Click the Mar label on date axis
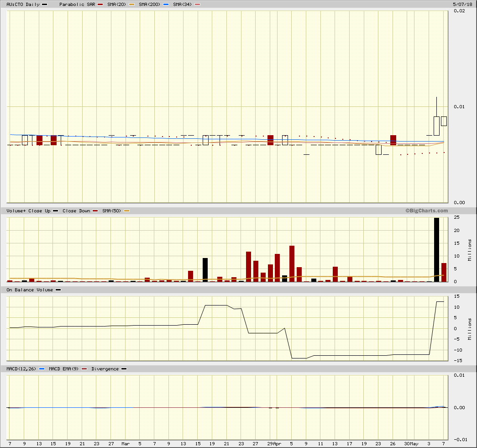 coord(126,444)
